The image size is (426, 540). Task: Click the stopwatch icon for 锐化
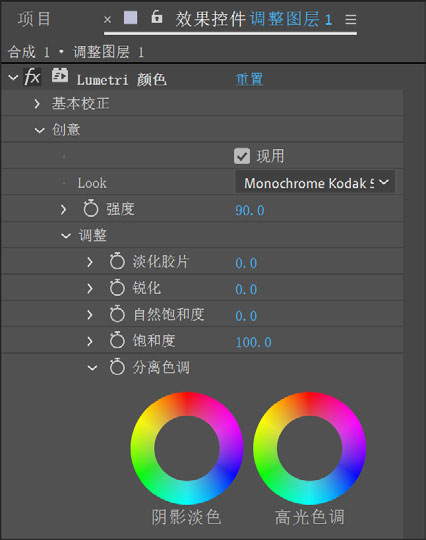point(117,288)
